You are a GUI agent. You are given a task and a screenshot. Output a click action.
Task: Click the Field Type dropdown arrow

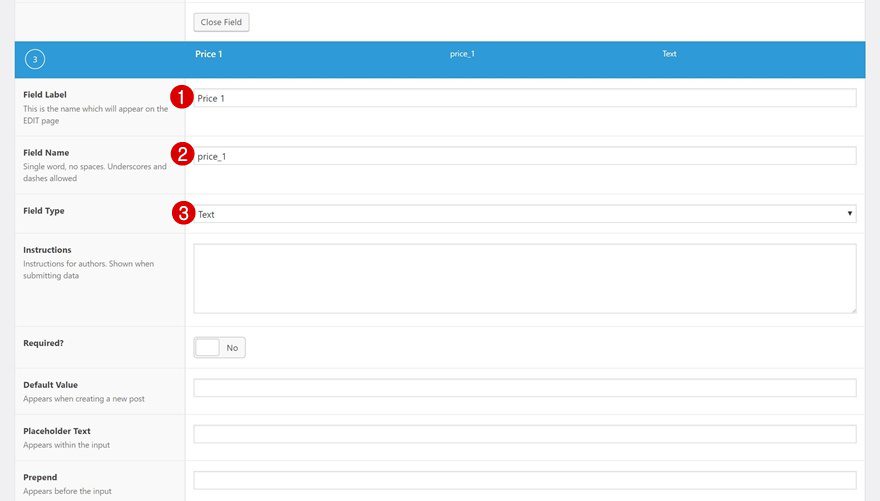click(850, 213)
